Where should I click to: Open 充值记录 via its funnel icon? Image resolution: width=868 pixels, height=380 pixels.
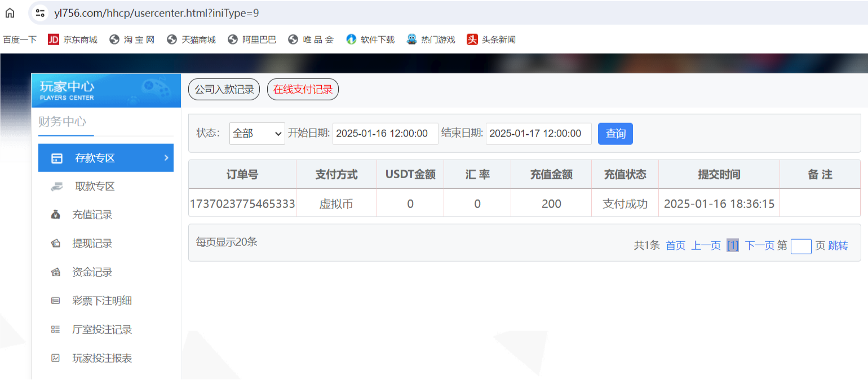[55, 215]
